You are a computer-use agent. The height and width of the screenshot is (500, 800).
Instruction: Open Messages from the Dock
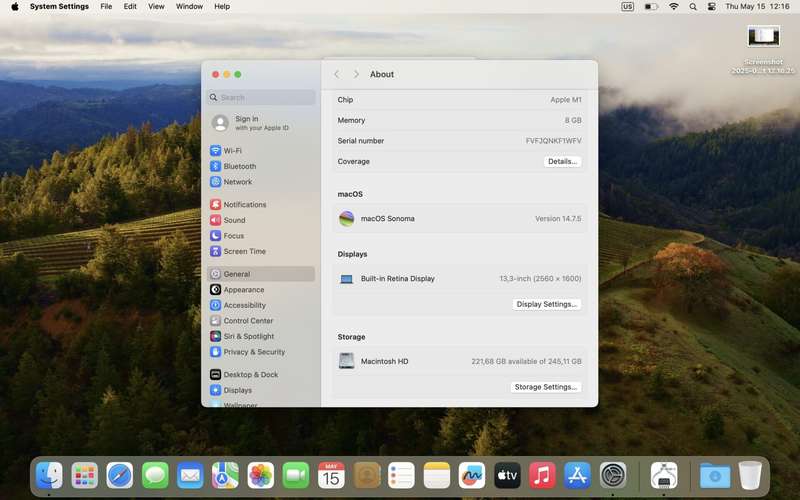155,476
